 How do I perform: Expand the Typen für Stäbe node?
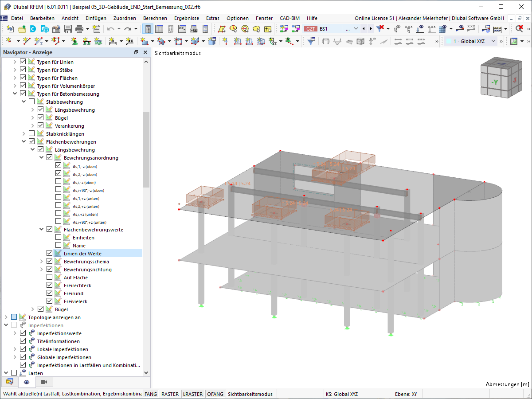[15, 70]
